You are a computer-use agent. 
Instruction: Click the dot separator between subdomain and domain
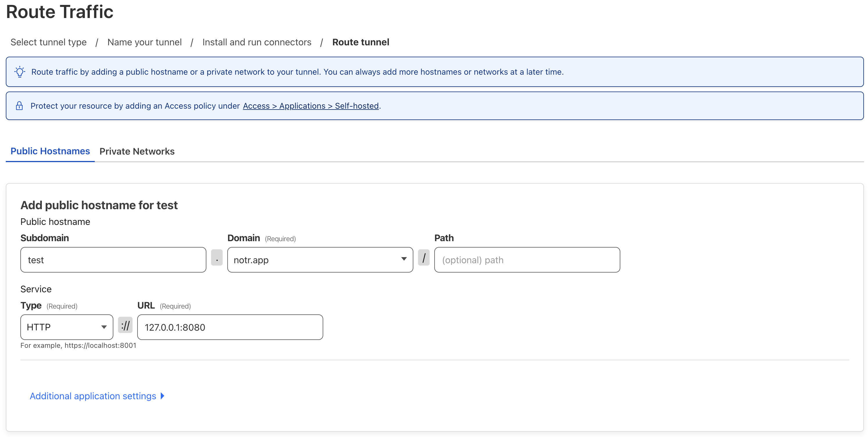217,260
